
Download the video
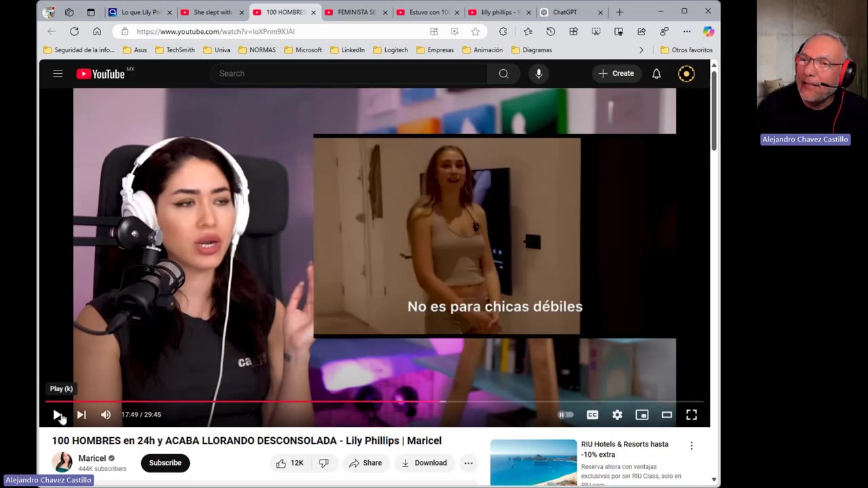click(x=424, y=463)
